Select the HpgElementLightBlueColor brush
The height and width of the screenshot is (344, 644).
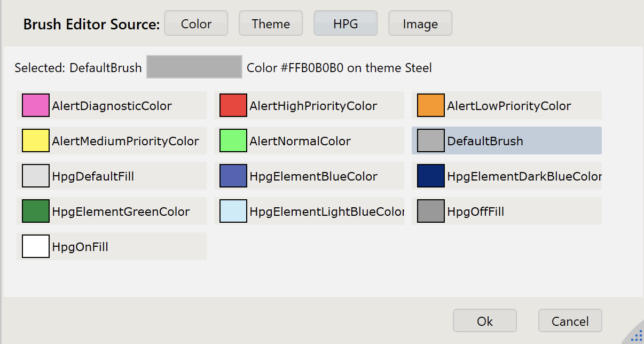[x=233, y=211]
